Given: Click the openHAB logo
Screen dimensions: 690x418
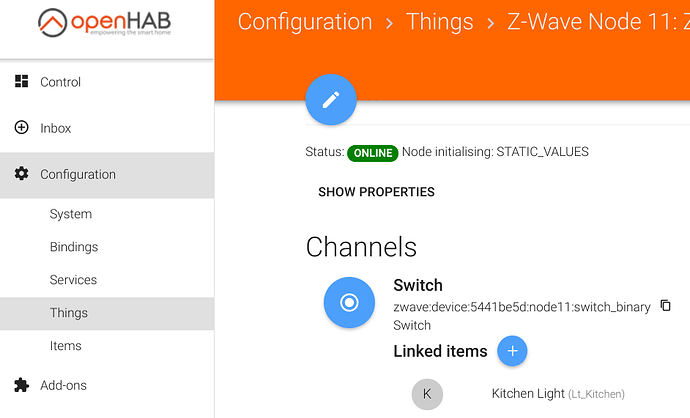Looking at the screenshot, I should point(105,24).
